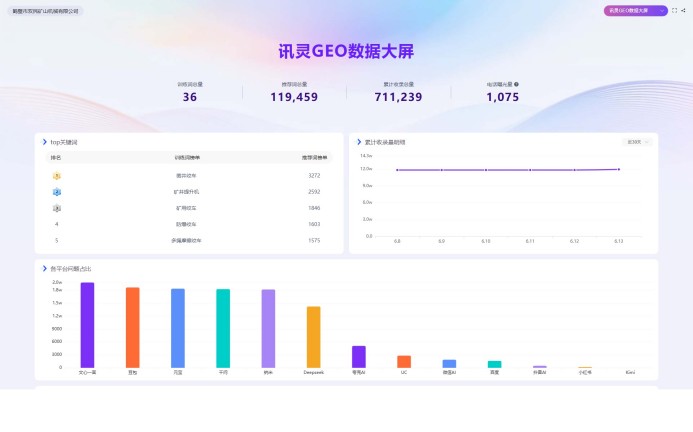The image size is (693, 432).
Task: Click the light purple bar, fifth in the platform chart
Action: pyautogui.click(x=268, y=329)
